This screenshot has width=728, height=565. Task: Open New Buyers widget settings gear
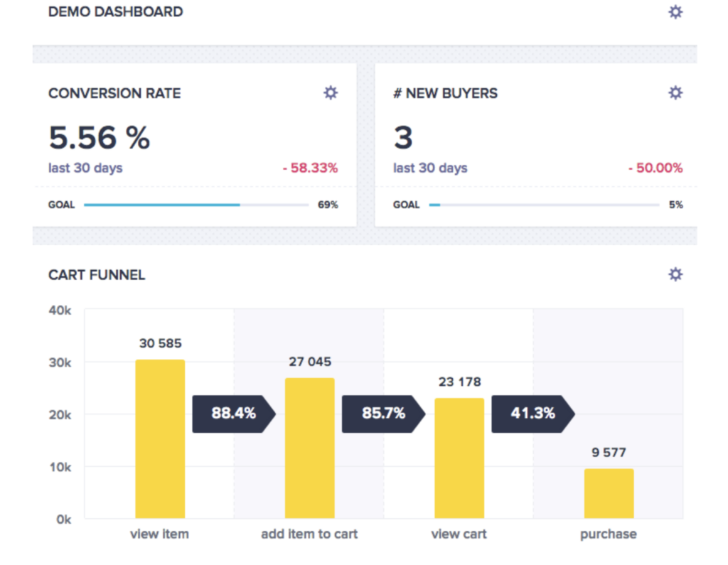click(x=675, y=93)
